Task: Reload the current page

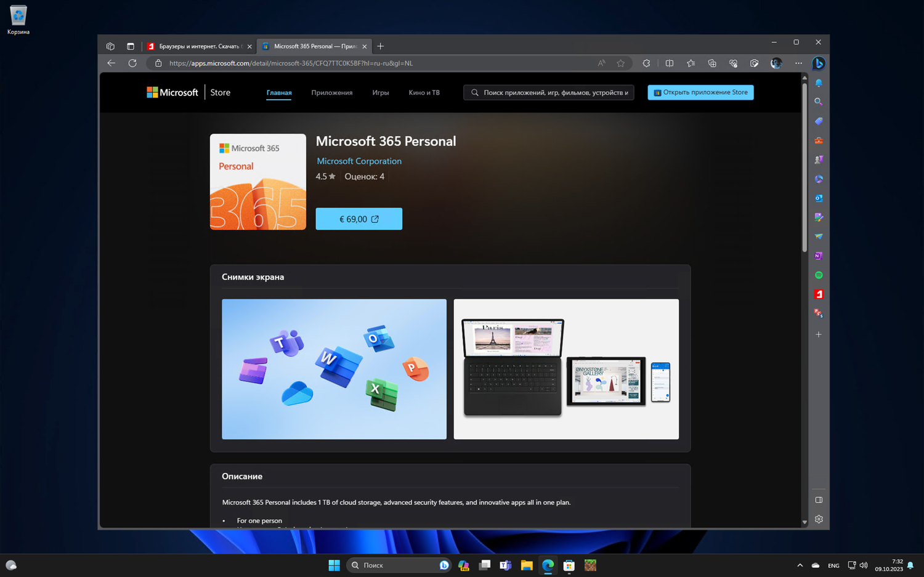Action: point(132,63)
